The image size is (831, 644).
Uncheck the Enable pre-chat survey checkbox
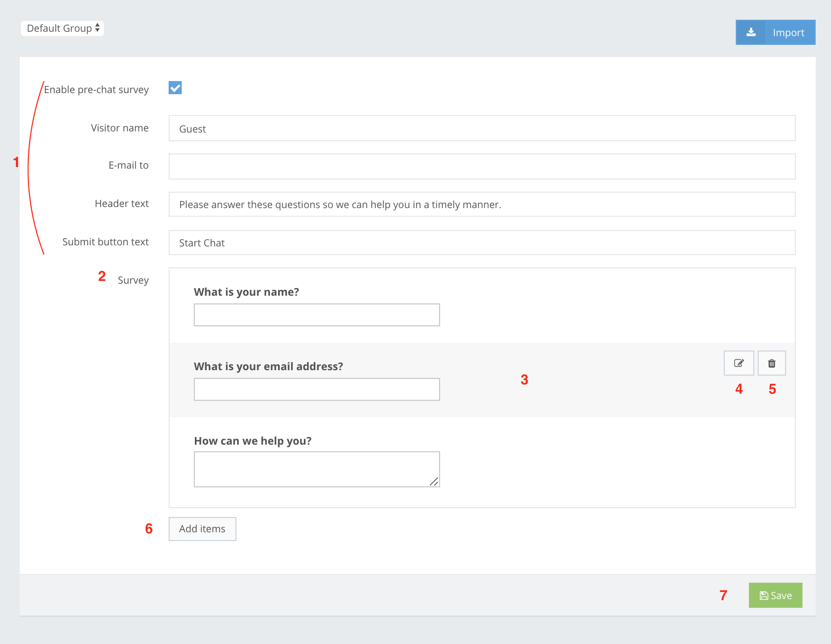click(x=175, y=88)
